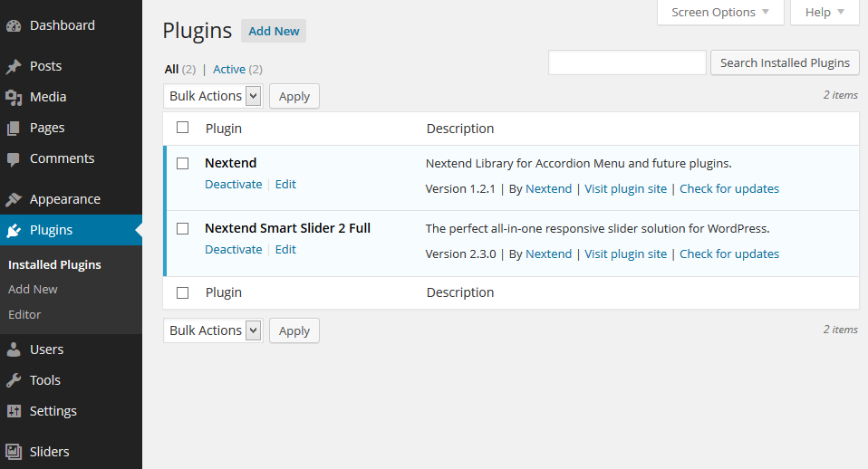Viewport: 868px width, 469px height.
Task: Click the Dashboard gauge icon
Action: (x=14, y=25)
